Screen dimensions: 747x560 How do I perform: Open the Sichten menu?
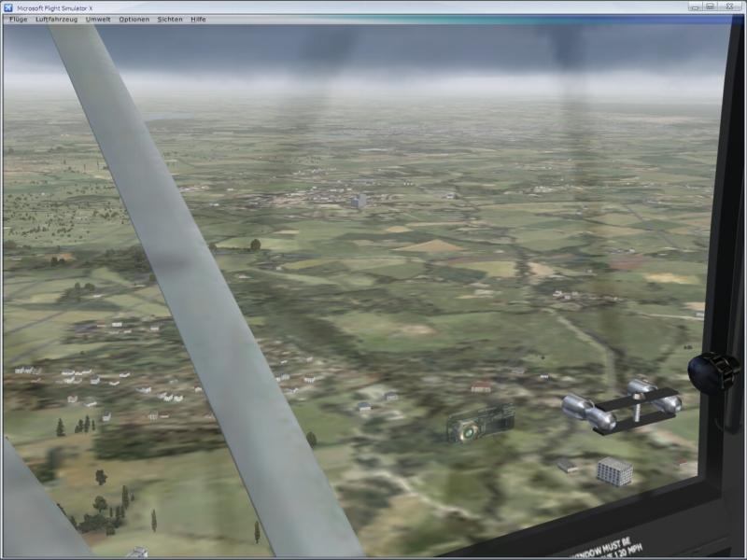pyautogui.click(x=170, y=19)
